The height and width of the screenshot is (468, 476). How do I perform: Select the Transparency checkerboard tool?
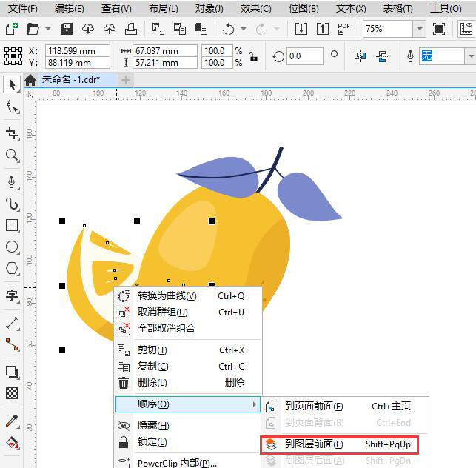[12, 393]
